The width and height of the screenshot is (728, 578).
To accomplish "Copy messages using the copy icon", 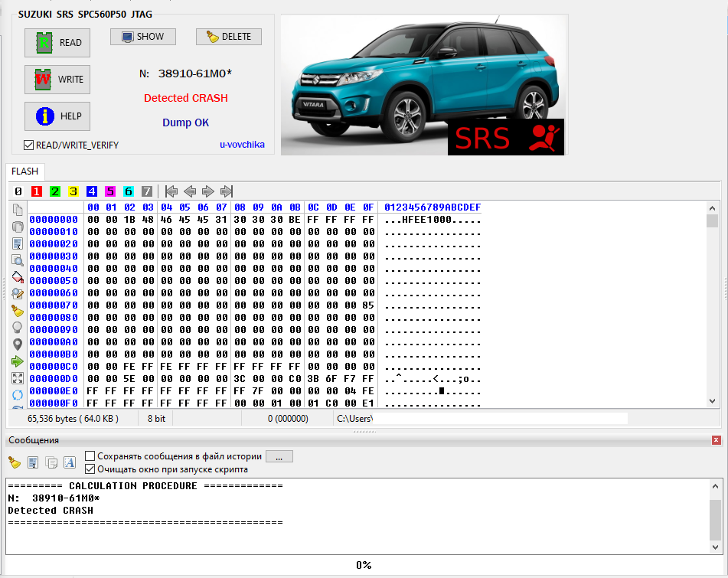I will (51, 462).
